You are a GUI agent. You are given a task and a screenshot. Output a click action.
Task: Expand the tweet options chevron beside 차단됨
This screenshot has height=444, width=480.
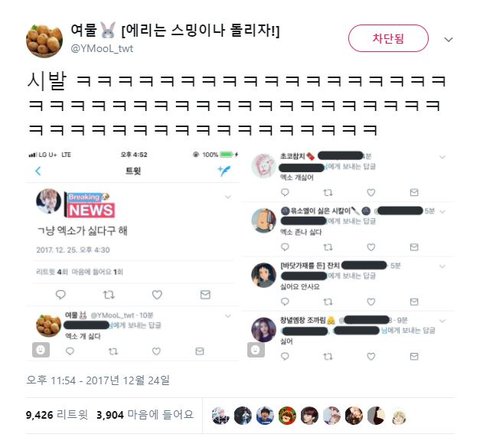coord(449,40)
